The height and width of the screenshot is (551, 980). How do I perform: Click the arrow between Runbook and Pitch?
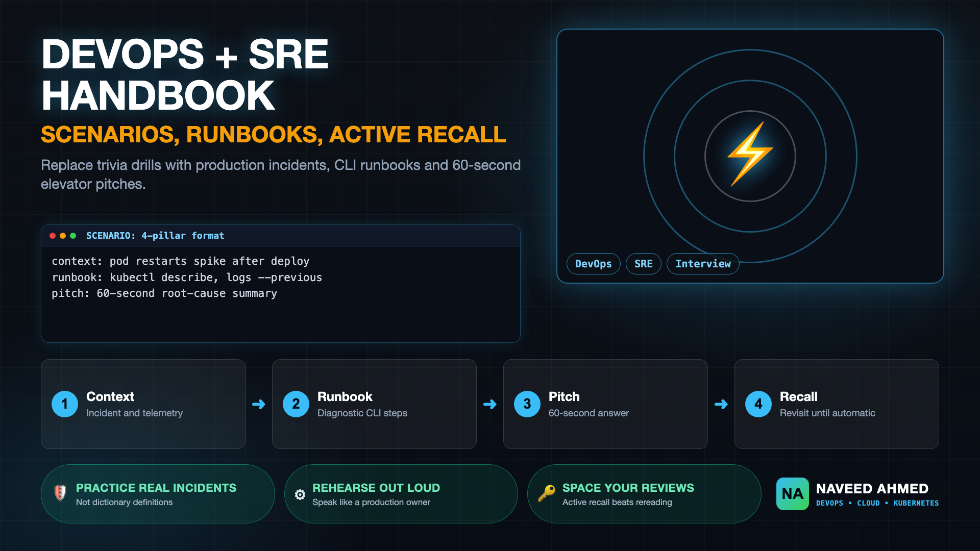tap(490, 405)
